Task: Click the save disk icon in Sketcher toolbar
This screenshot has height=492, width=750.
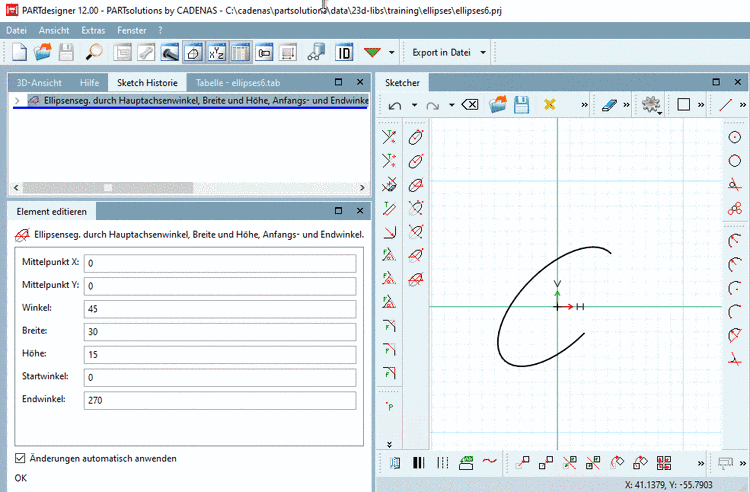Action: coord(522,104)
